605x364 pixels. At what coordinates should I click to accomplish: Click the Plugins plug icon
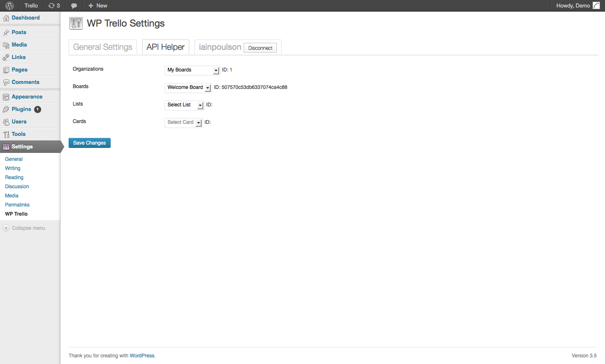(6, 109)
